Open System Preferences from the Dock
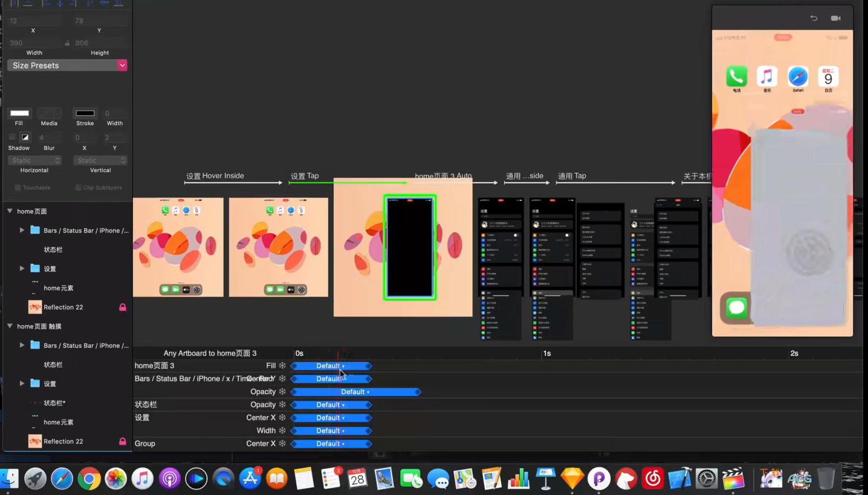Image resolution: width=868 pixels, height=495 pixels. point(706,478)
